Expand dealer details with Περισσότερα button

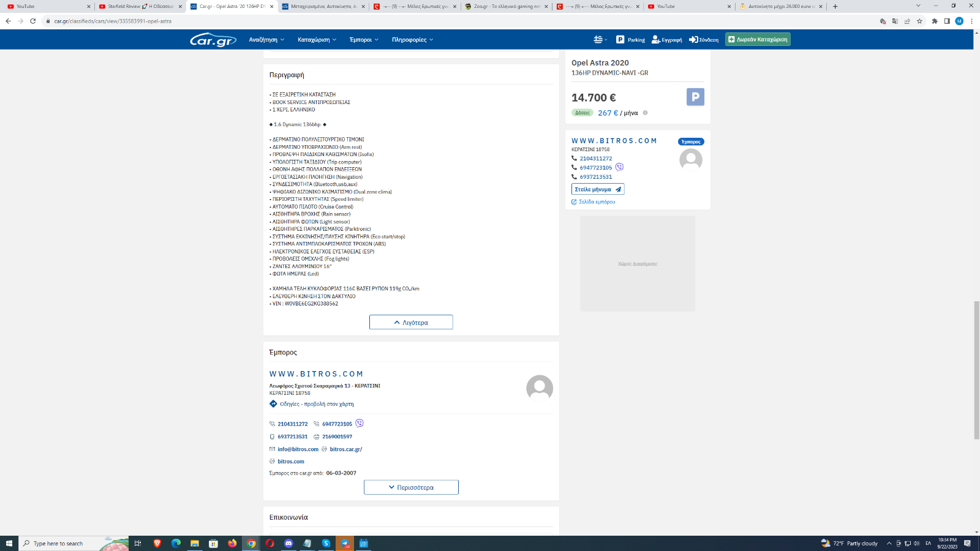point(411,487)
